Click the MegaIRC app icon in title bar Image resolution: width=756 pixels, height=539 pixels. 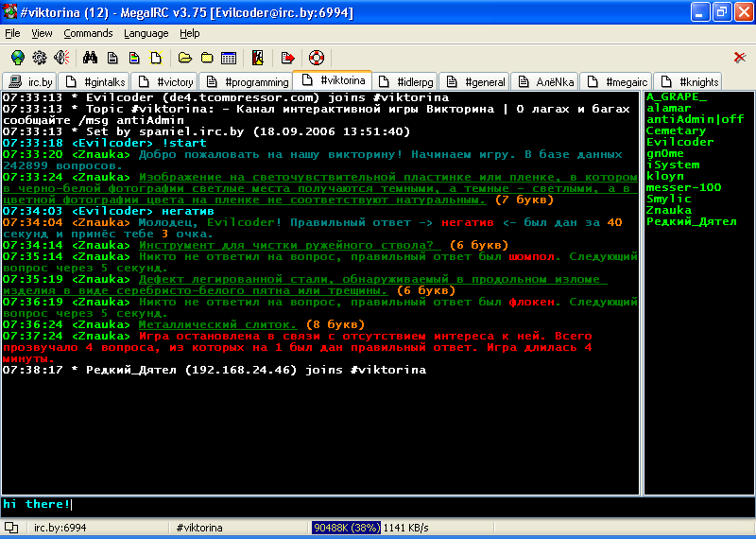(x=9, y=11)
